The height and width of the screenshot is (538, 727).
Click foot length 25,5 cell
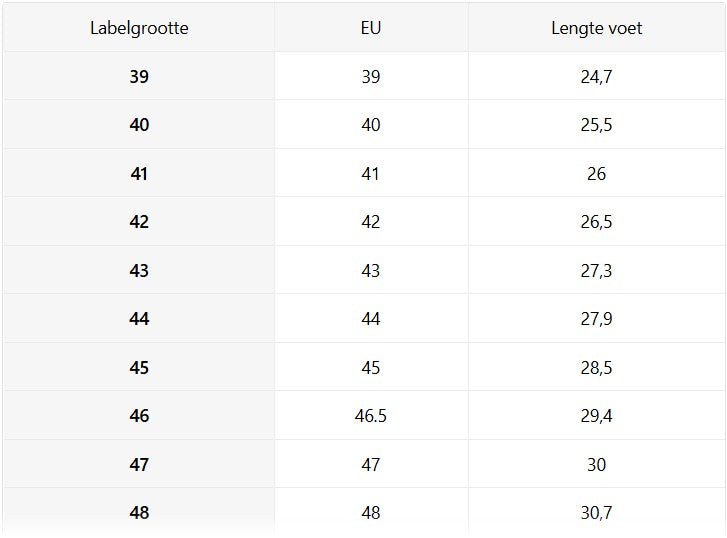coord(596,125)
